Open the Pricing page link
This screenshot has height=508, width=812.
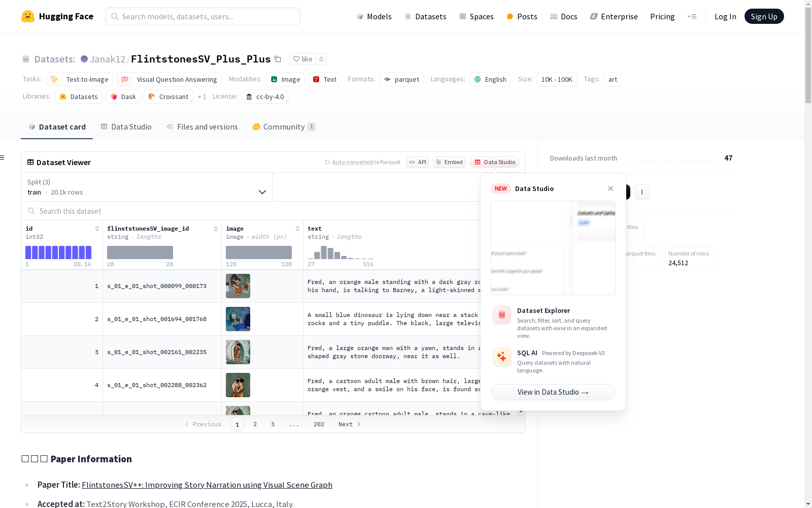tap(662, 16)
